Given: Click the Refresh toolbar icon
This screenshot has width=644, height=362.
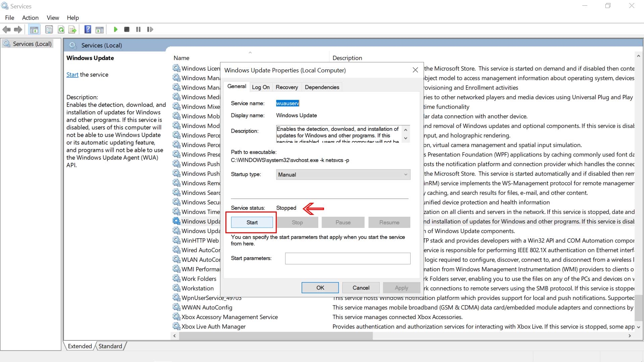Looking at the screenshot, I should point(61,29).
